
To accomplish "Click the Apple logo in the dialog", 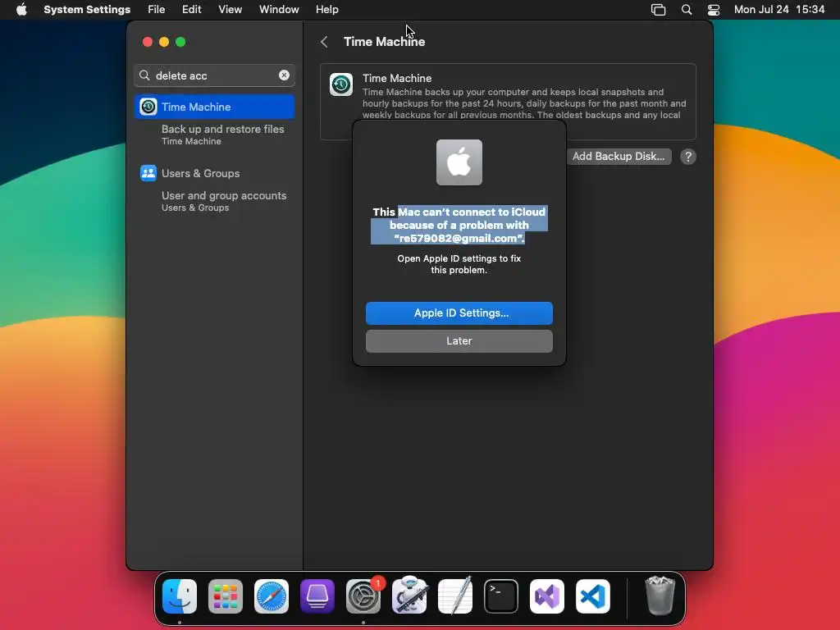I will click(459, 162).
